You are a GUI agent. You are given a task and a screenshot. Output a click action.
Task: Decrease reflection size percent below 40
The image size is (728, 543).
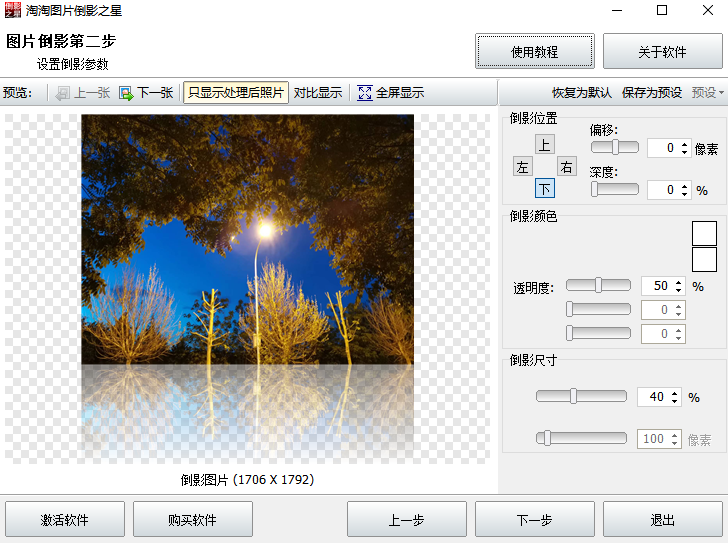674,401
